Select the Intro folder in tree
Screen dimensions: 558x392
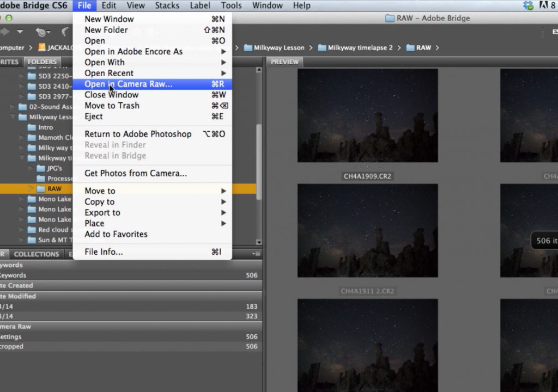(x=40, y=127)
